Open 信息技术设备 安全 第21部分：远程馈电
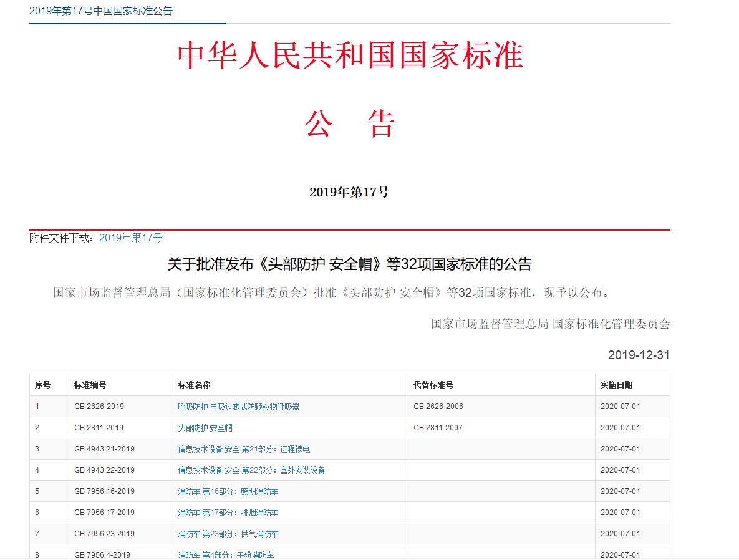Viewport: 739px width, 560px height. point(244,449)
